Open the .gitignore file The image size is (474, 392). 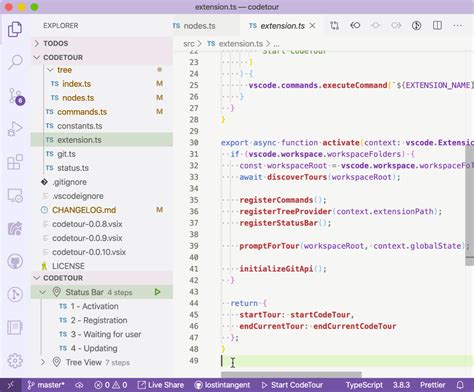[69, 182]
